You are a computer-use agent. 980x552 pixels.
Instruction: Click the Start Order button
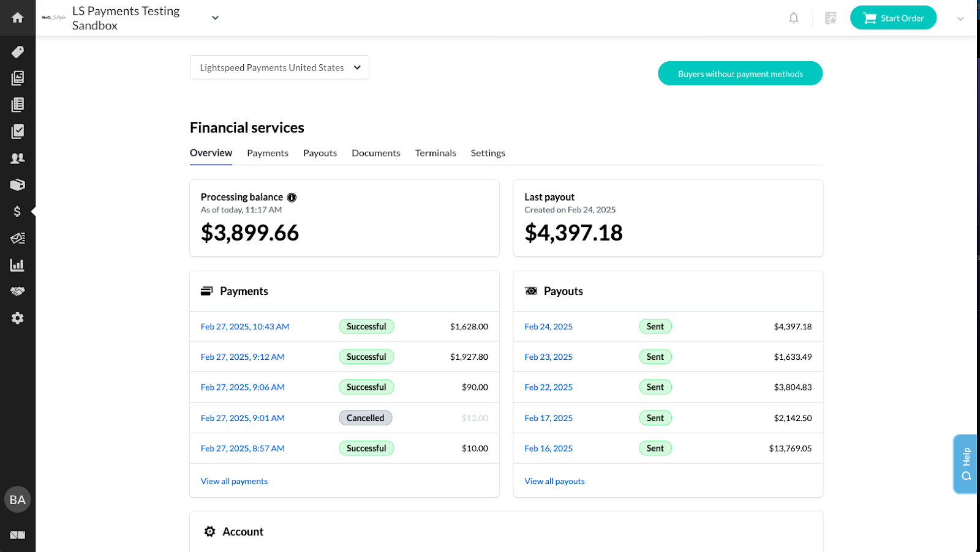893,18
